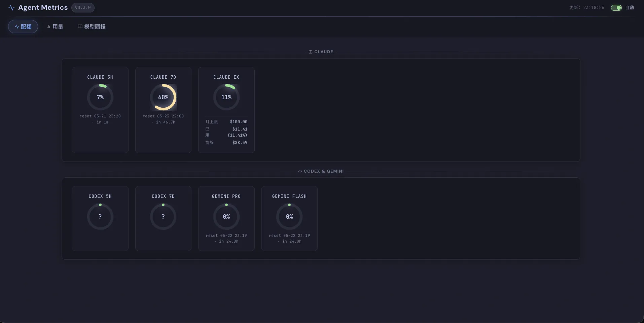Click the Agent Metrics pulse logo icon
The image size is (644, 323).
[x=11, y=8]
